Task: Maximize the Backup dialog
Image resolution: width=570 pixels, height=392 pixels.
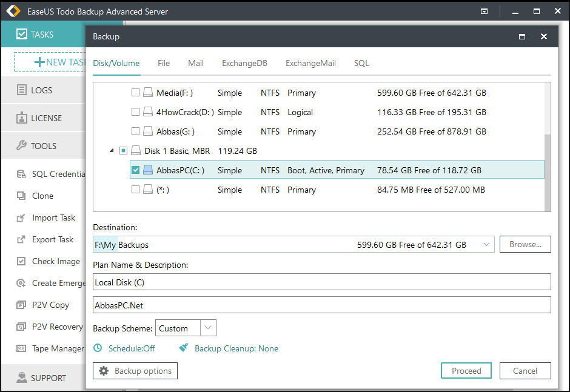Action: coord(522,36)
